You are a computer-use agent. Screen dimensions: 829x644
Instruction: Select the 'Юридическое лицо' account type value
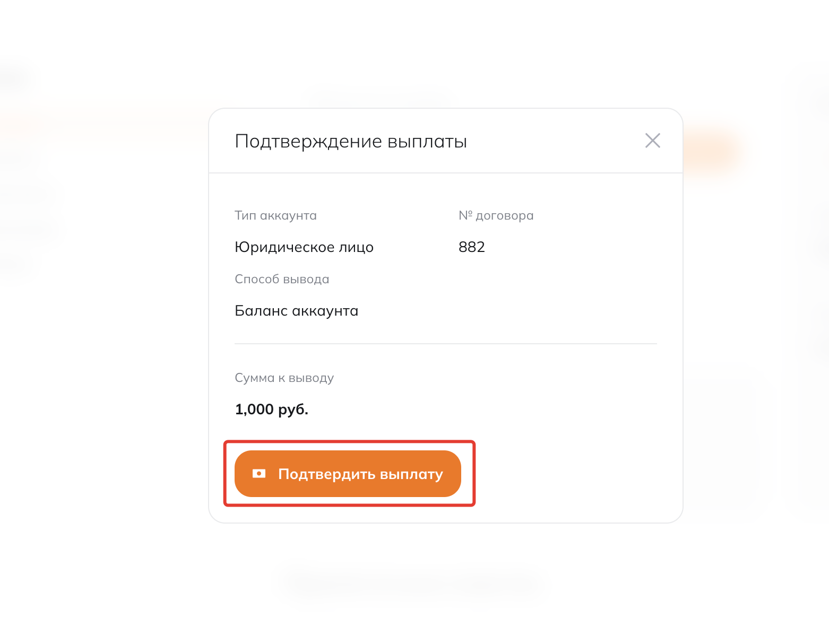(304, 247)
